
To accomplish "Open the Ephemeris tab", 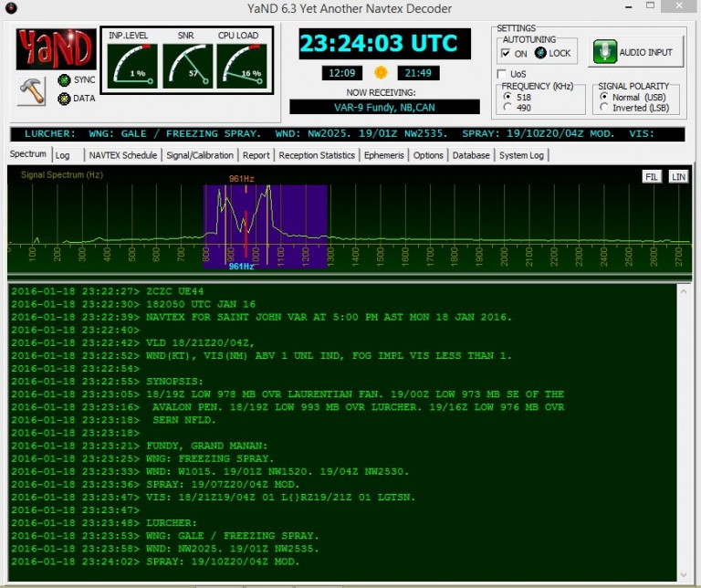I will [383, 155].
